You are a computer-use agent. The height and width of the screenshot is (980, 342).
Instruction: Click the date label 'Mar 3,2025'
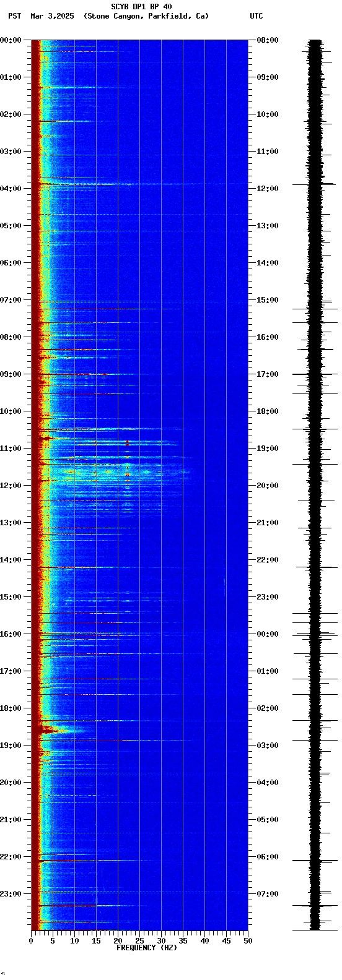pyautogui.click(x=52, y=16)
